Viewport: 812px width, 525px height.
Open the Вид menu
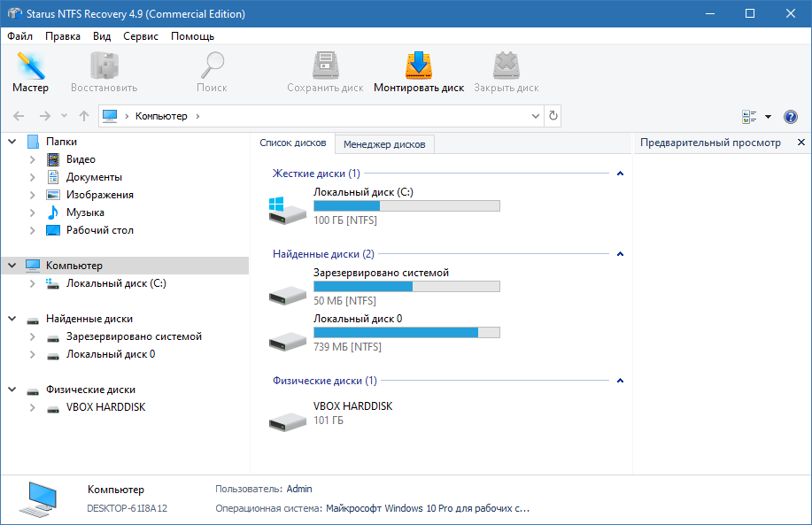point(102,36)
